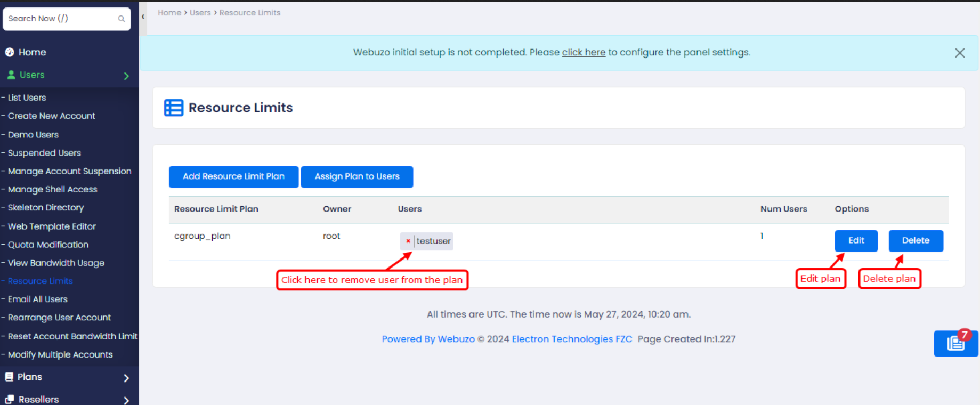Delete the cgroup_plan resource plan

915,240
